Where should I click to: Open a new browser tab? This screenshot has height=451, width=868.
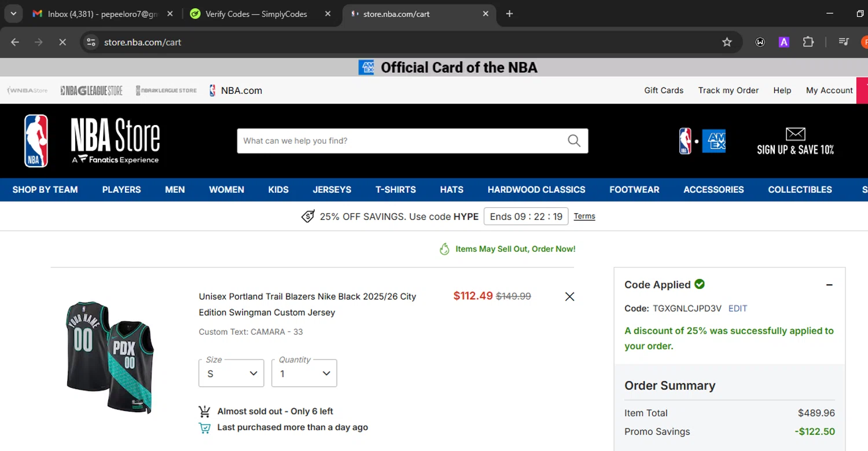[509, 14]
